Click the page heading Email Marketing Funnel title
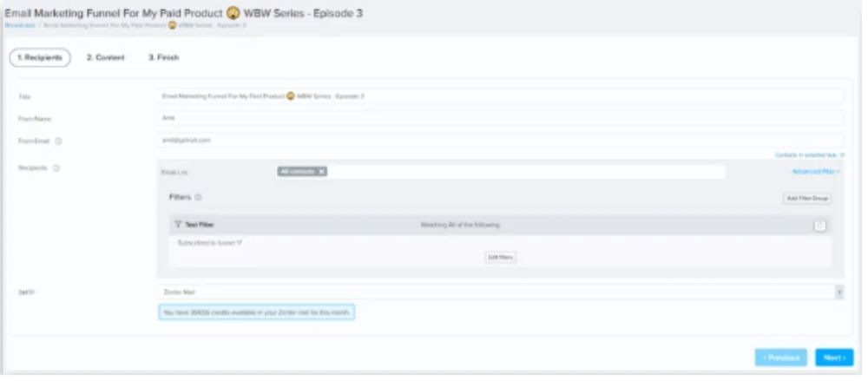 point(183,13)
